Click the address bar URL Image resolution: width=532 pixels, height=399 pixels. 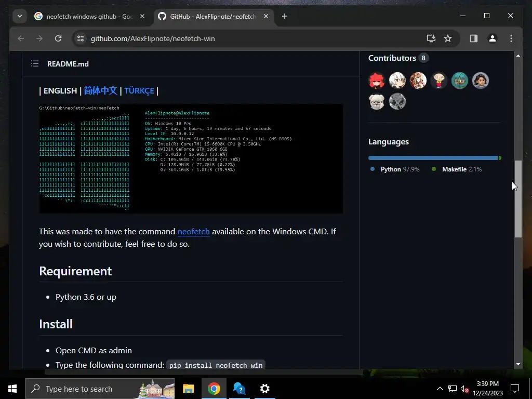pyautogui.click(x=153, y=38)
